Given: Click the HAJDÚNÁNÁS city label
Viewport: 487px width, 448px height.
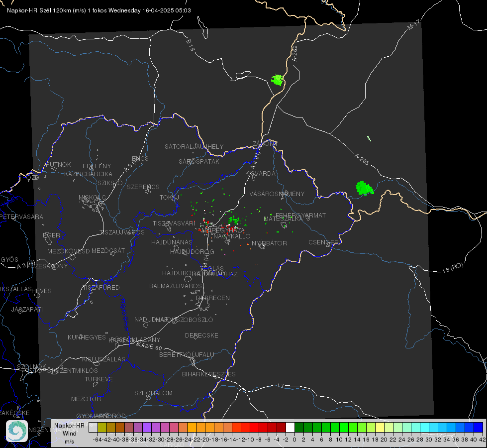Looking at the screenshot, I should [x=172, y=242].
